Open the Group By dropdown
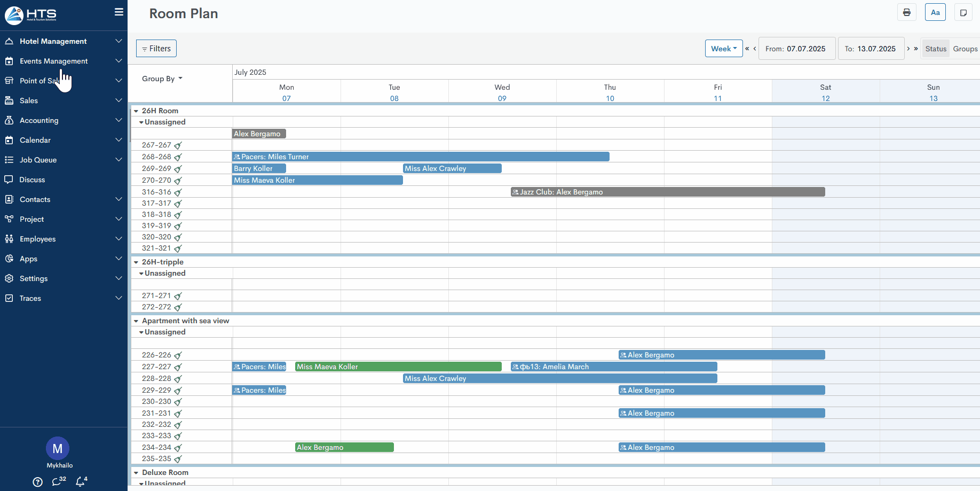Screen dimensions: 980x491 (162, 79)
